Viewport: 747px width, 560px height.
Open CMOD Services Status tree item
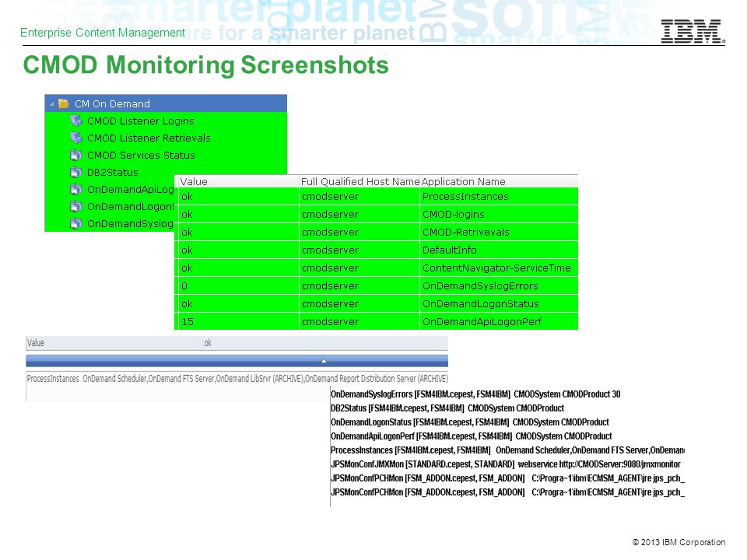pos(141,156)
